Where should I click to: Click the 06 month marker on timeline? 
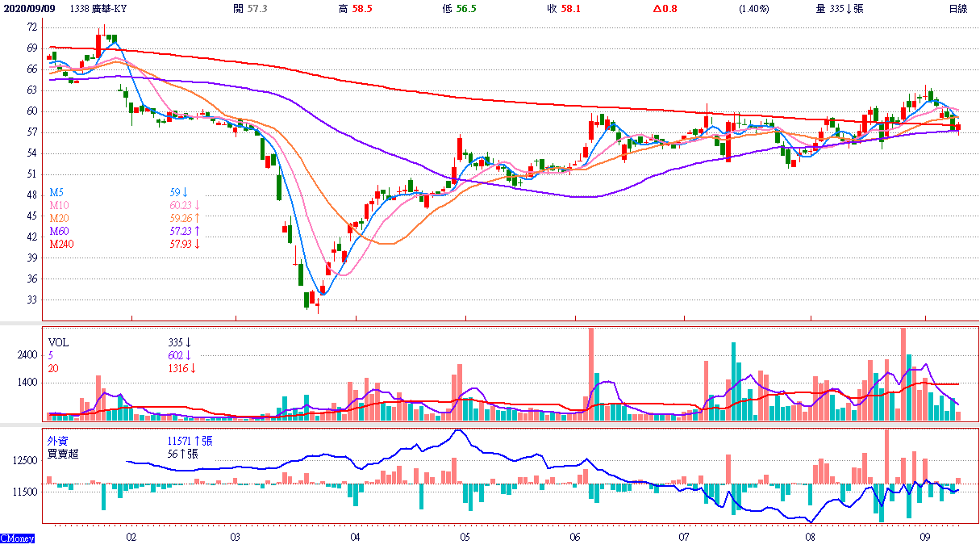[x=574, y=536]
